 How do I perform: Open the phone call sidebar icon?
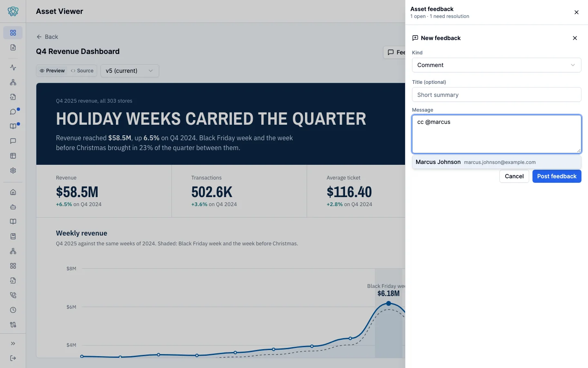[13, 295]
